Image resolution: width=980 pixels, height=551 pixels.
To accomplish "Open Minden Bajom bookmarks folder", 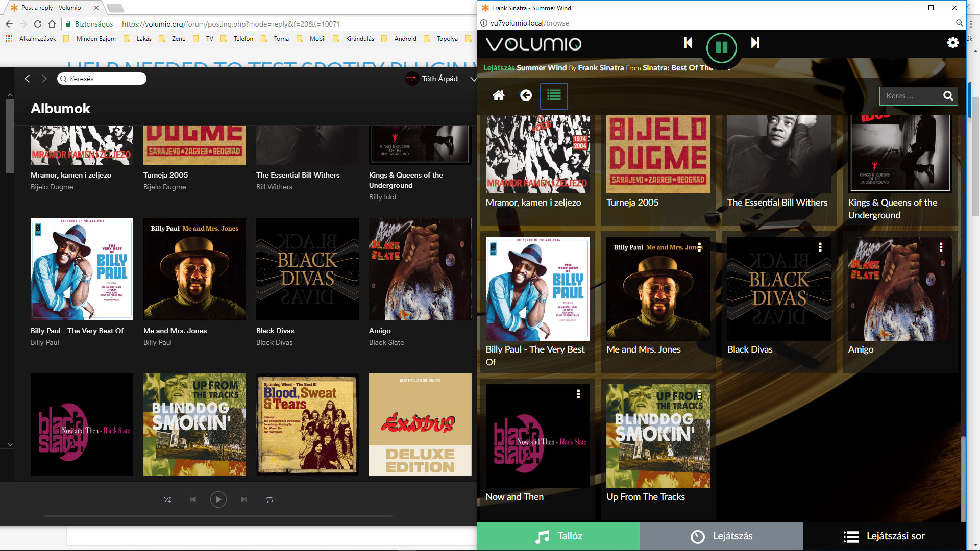I will click(90, 39).
